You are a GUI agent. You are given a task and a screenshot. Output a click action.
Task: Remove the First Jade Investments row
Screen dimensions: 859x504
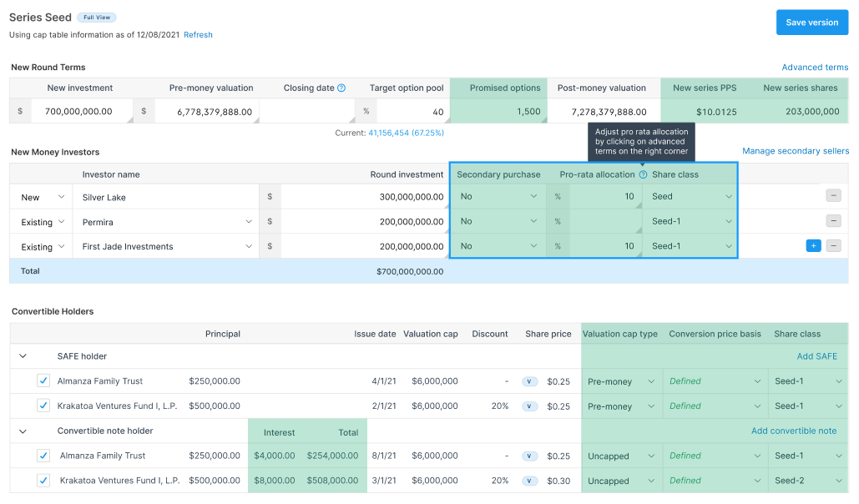tap(833, 245)
